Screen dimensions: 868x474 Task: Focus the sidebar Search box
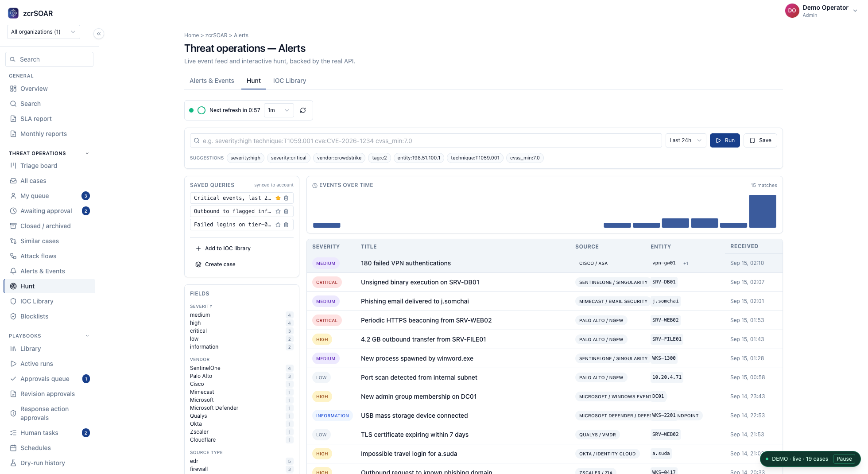coord(49,59)
